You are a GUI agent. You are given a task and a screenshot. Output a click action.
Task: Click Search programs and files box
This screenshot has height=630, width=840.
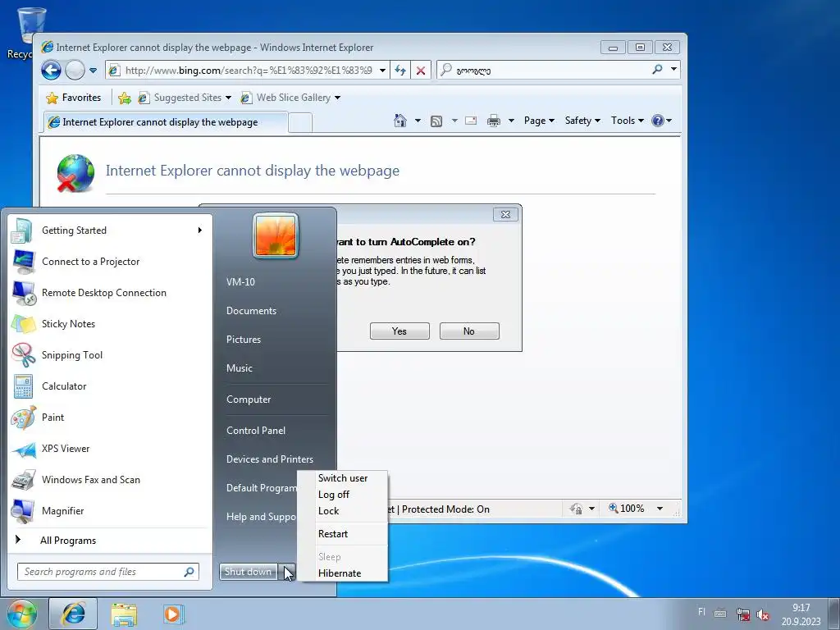(x=108, y=572)
